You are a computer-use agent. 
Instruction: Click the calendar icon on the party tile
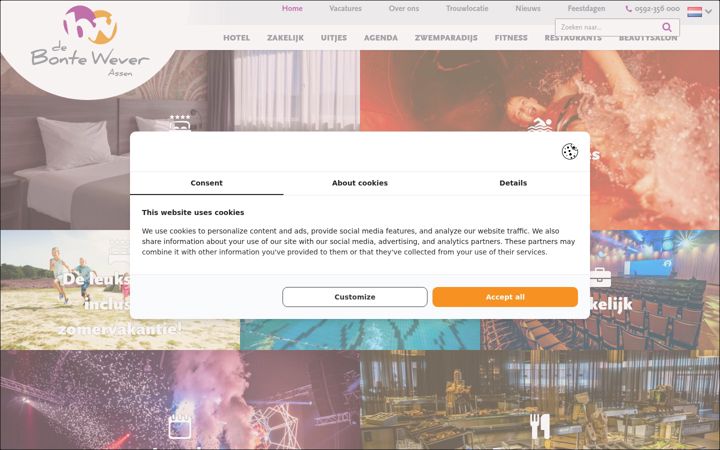tap(180, 426)
